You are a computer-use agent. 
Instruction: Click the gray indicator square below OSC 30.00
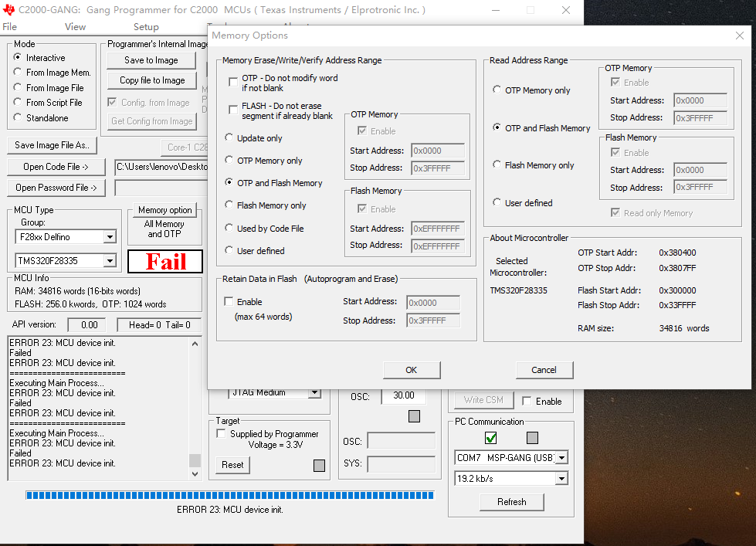coord(414,416)
